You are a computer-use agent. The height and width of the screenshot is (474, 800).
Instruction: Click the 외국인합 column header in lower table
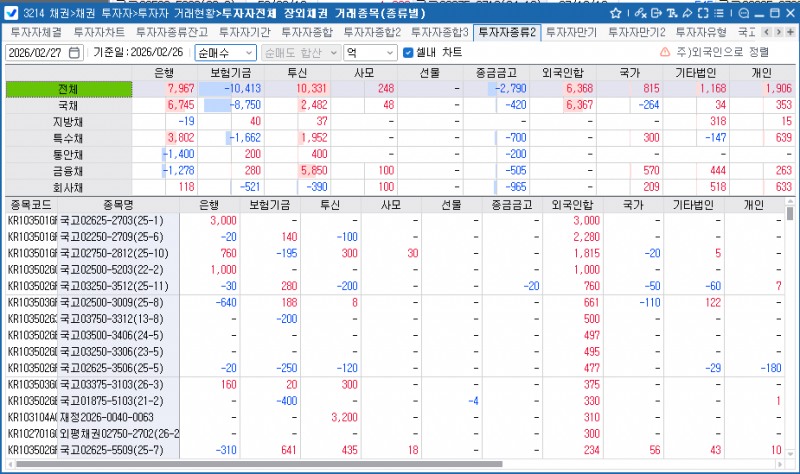pyautogui.click(x=572, y=205)
